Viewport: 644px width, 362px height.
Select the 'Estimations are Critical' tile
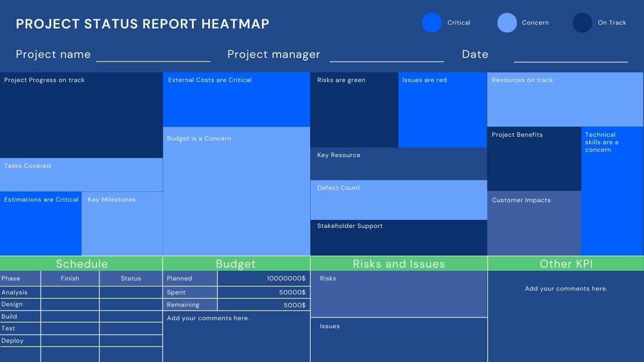[x=41, y=224]
